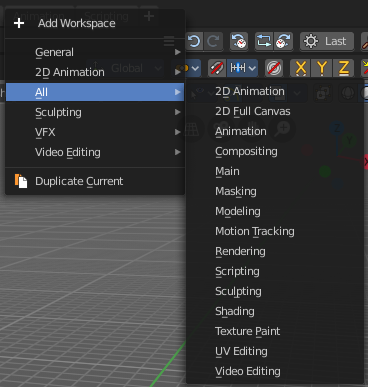The width and height of the screenshot is (368, 387).
Task: Open Repeat History clock icon
Action: tap(283, 41)
